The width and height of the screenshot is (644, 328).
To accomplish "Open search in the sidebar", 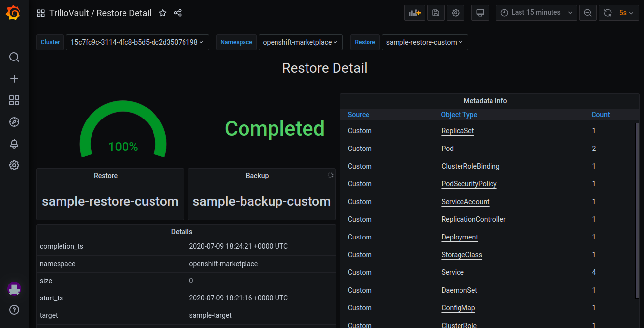I will pos(14,57).
